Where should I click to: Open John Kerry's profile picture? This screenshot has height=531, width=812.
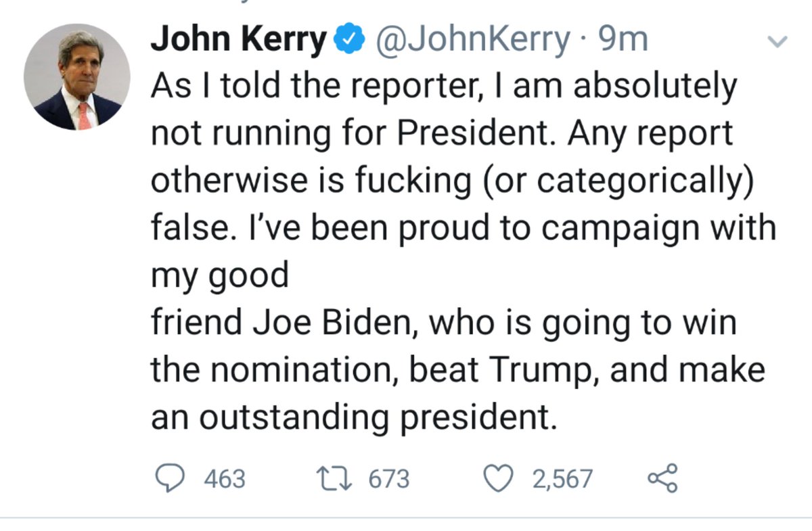point(76,77)
